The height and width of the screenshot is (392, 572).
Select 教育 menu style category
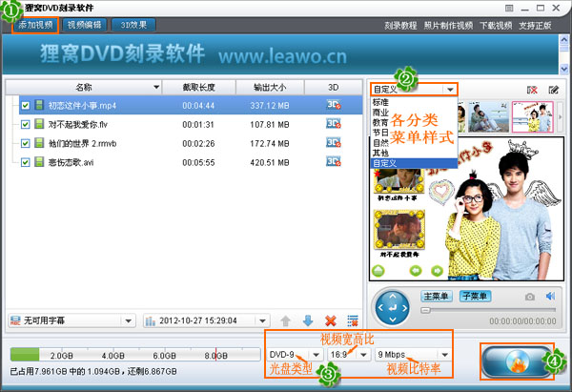click(380, 123)
